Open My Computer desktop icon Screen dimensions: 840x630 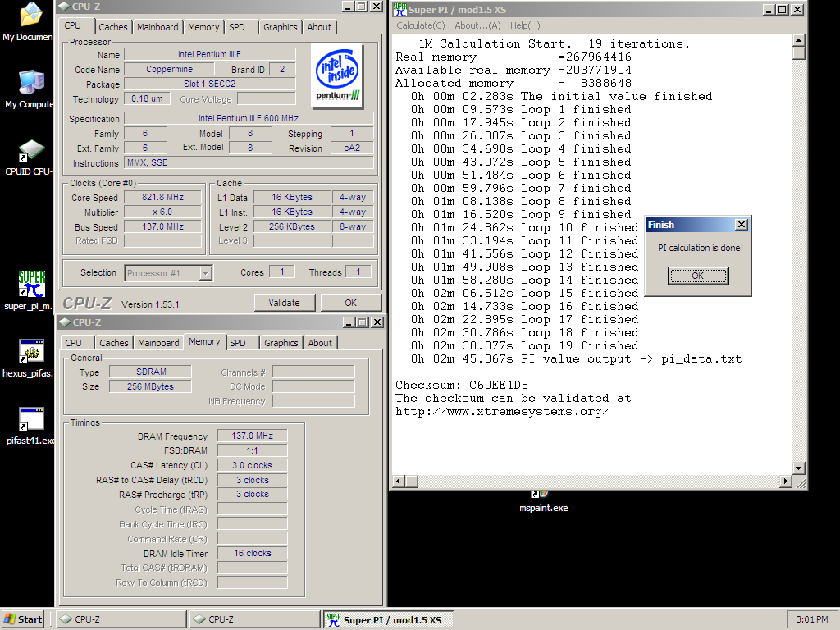(29, 89)
